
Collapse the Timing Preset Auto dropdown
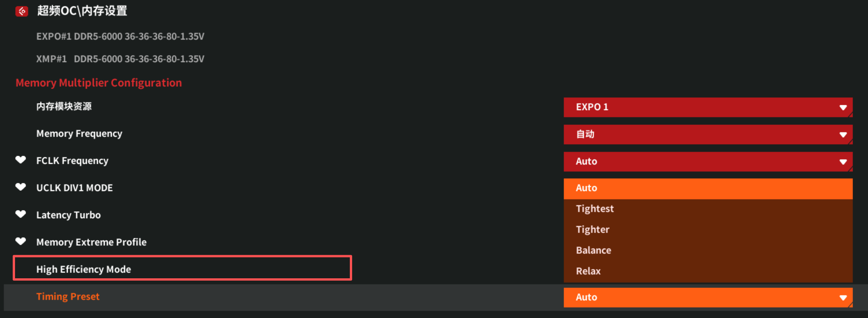click(x=708, y=297)
